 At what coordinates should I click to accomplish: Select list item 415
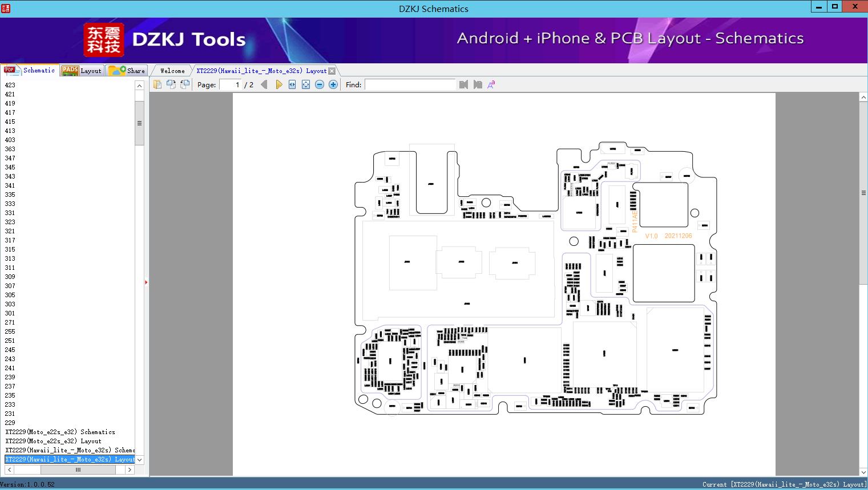pyautogui.click(x=10, y=122)
